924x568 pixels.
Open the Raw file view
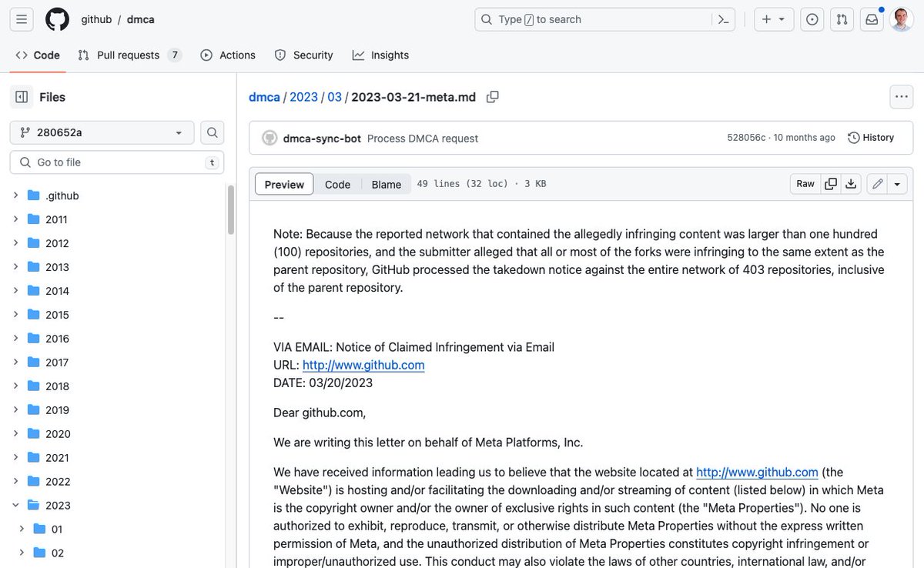805,184
